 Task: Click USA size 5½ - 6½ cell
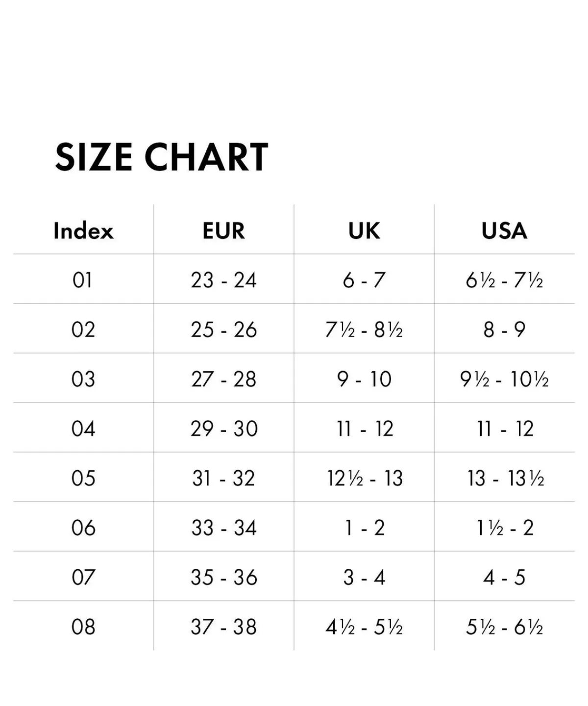pos(504,627)
